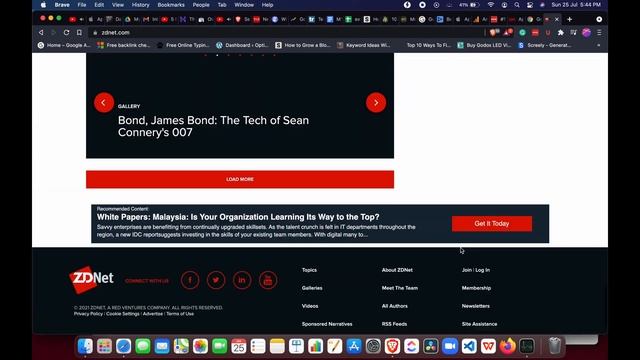640x360 pixels.
Task: Open the Membership footer link
Action: [476, 288]
